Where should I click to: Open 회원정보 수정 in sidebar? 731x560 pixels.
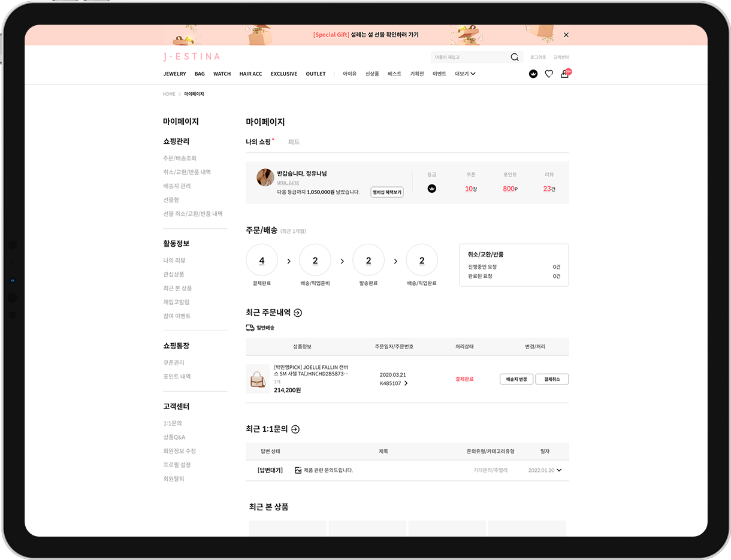click(x=180, y=451)
